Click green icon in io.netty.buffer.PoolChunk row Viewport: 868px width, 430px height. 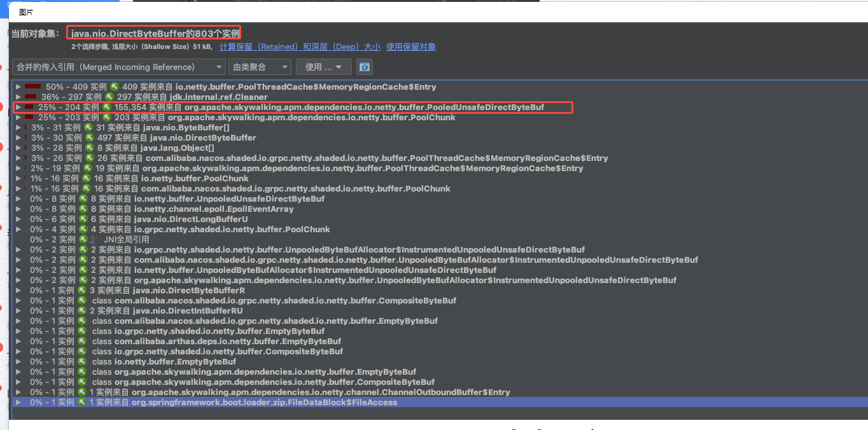[x=87, y=178]
